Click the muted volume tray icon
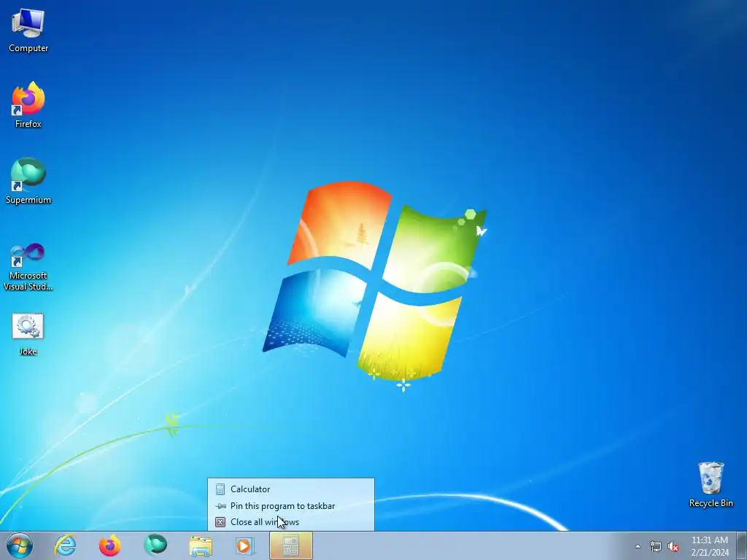The height and width of the screenshot is (560, 747). 673,546
